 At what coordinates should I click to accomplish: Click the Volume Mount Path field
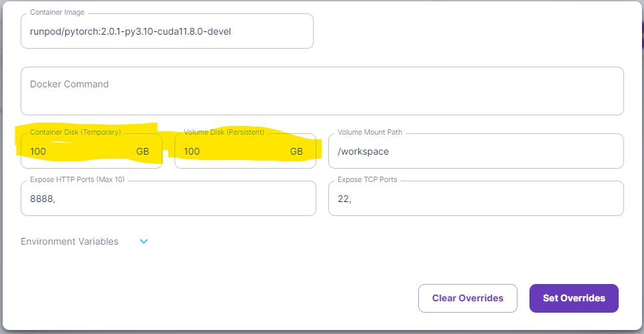coord(476,151)
